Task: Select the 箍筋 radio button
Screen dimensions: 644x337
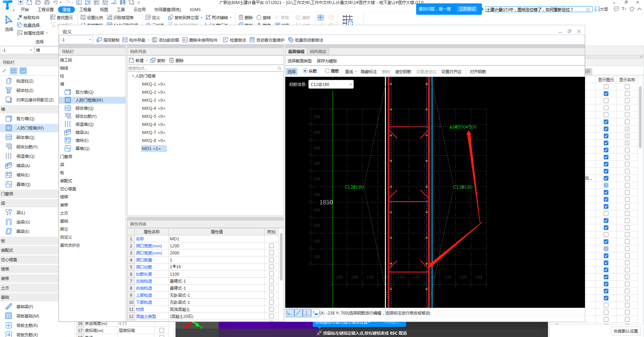Action: pos(327,71)
